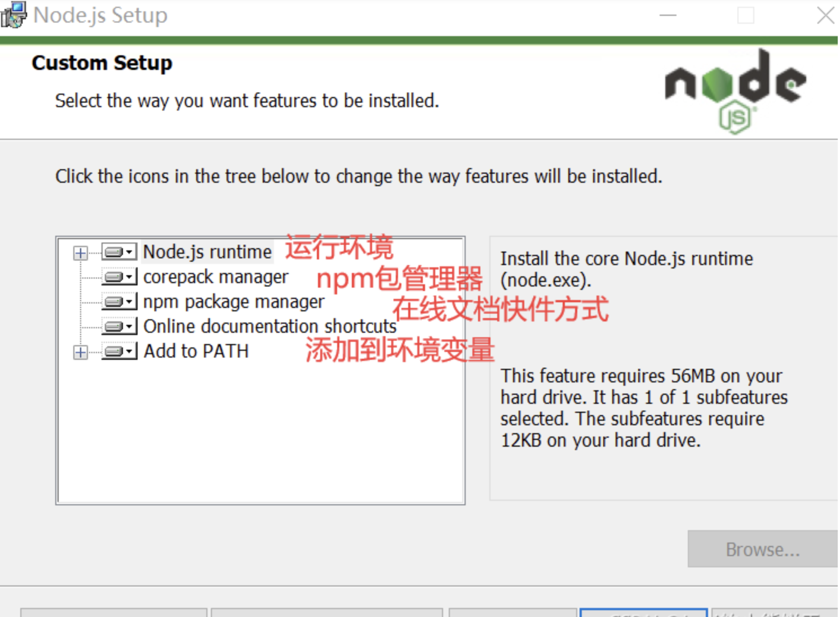Screen dimensions: 840x617
Task: Click the "Install the core Node.js runtime" description
Action: coord(627,269)
